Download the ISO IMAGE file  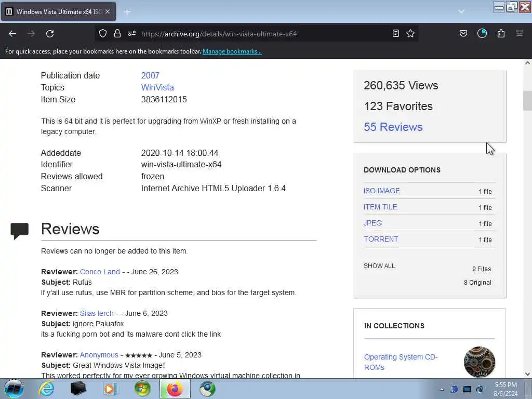(x=382, y=191)
